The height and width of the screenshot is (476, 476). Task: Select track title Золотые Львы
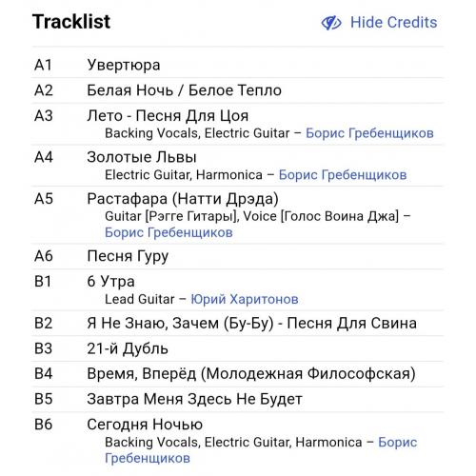click(142, 157)
